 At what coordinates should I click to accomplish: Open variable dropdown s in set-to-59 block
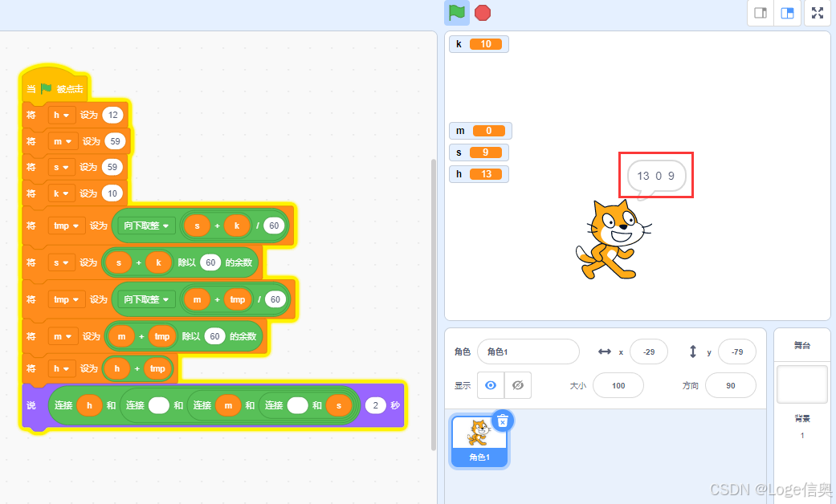[x=61, y=167]
